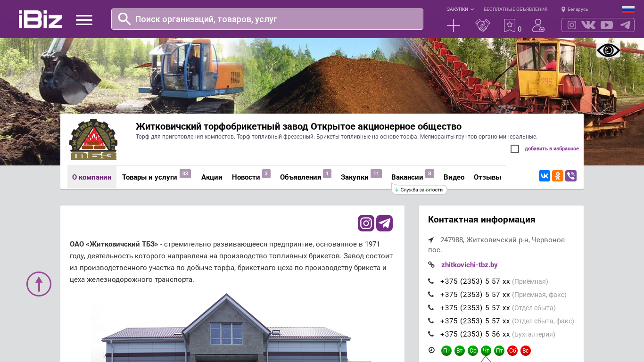The height and width of the screenshot is (362, 644).
Task: Share the company page via Viber
Action: (x=571, y=176)
